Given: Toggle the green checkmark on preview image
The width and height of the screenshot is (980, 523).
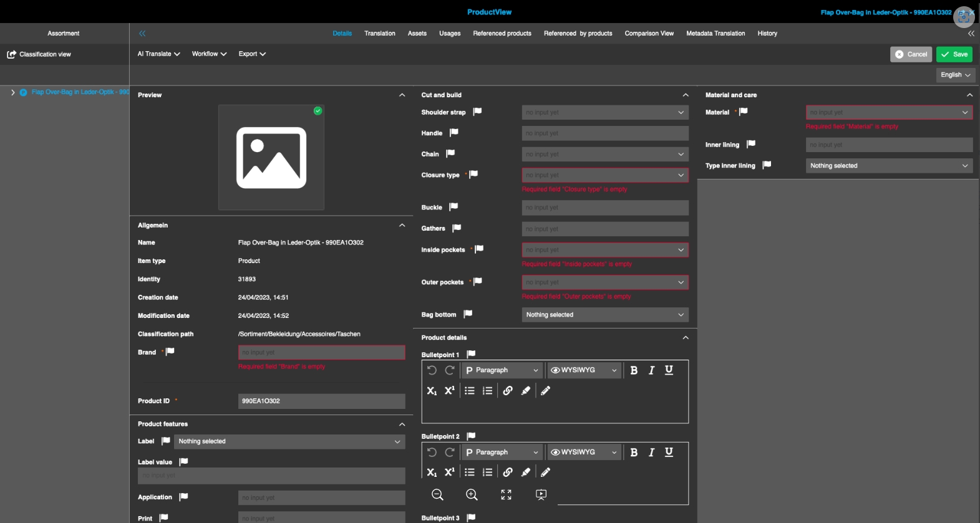Looking at the screenshot, I should pos(318,111).
